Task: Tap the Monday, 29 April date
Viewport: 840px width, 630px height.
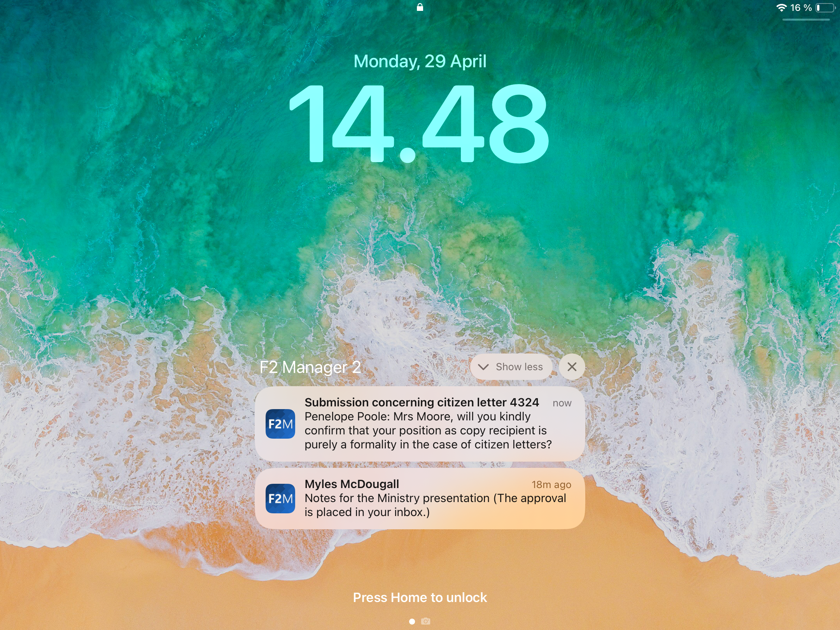Action: coord(420,61)
